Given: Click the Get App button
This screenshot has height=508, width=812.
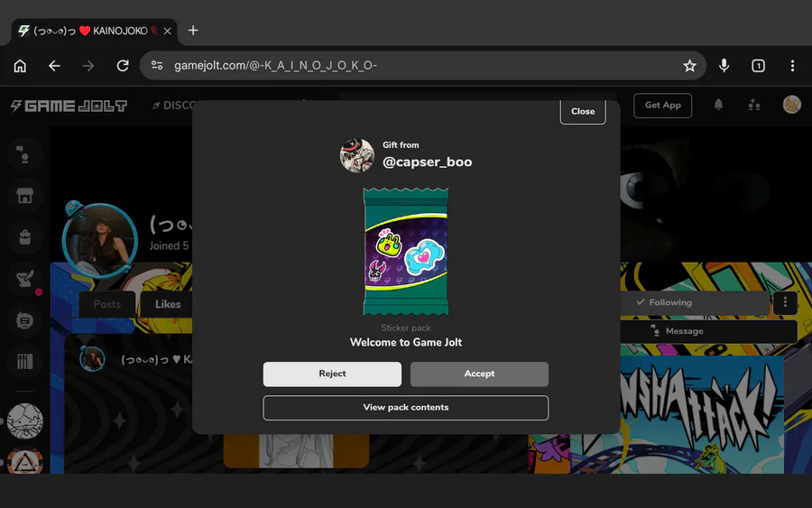Looking at the screenshot, I should tap(662, 106).
